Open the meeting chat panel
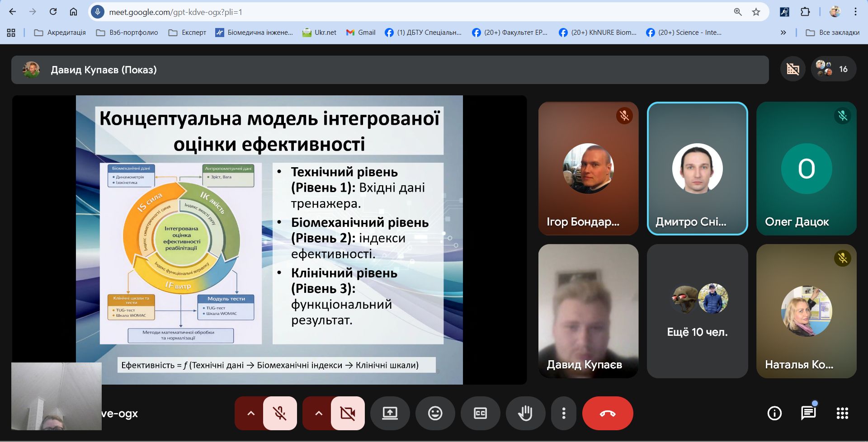This screenshot has width=868, height=442. pyautogui.click(x=808, y=413)
